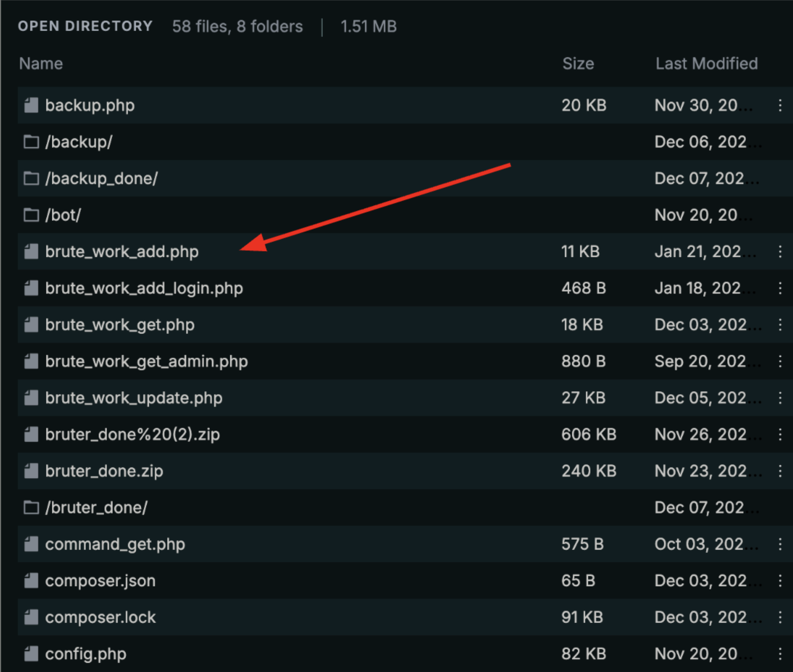Click the three dots for brute_work_update.php
The height and width of the screenshot is (672, 793).
pyautogui.click(x=780, y=398)
